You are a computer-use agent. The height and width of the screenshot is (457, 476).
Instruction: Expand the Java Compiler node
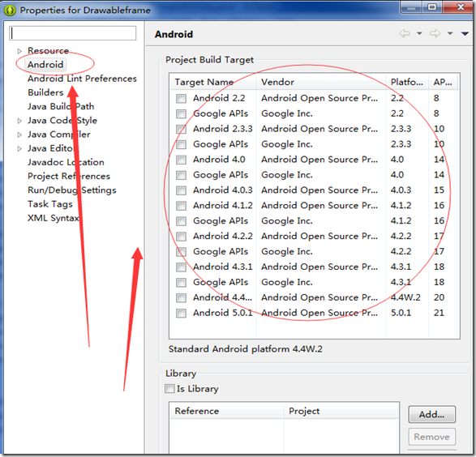(x=19, y=135)
